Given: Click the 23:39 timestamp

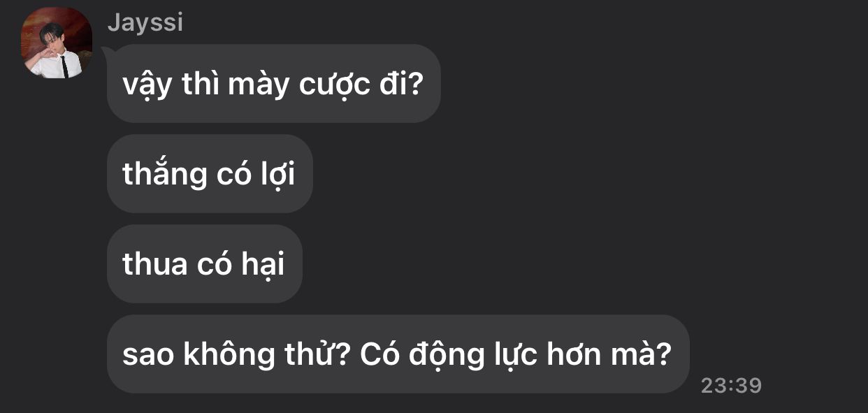Looking at the screenshot, I should click(731, 385).
